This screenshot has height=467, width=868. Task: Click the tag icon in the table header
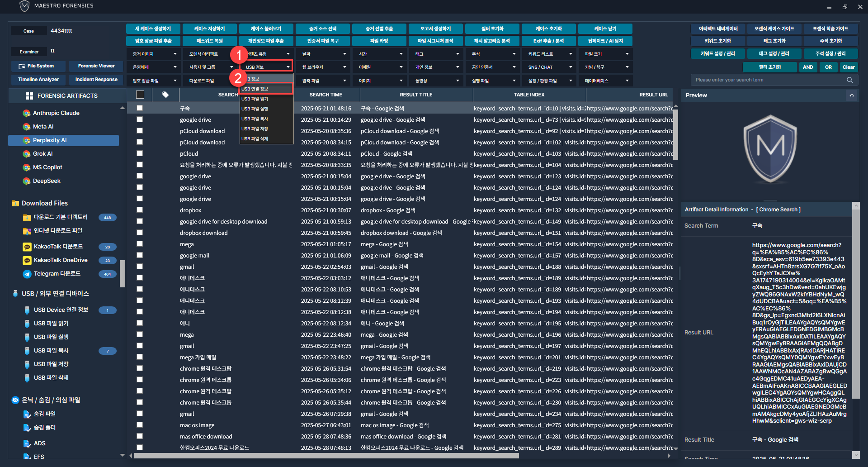tap(165, 95)
